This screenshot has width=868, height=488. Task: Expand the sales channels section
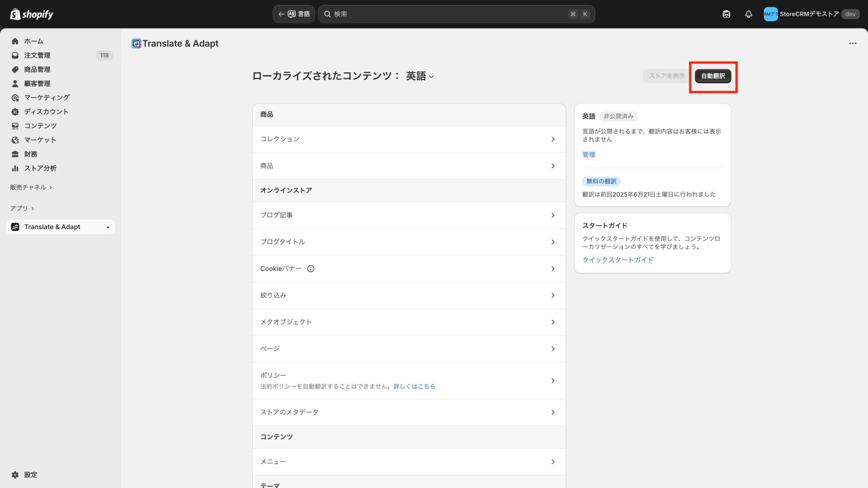coord(31,187)
